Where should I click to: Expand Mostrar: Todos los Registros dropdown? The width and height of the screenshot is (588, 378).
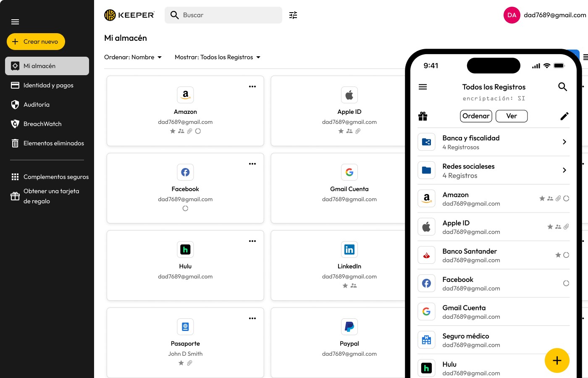(218, 57)
